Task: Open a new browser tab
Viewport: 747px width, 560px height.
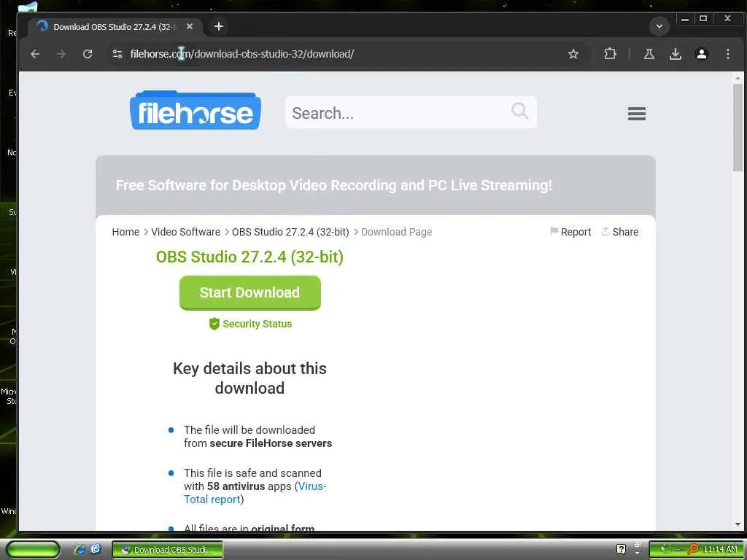Action: (219, 27)
